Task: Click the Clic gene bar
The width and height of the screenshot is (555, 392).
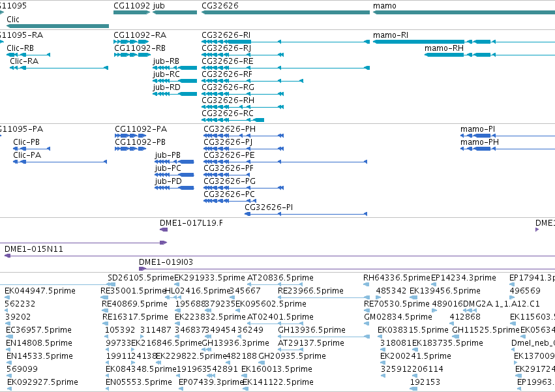Action: [x=57, y=26]
